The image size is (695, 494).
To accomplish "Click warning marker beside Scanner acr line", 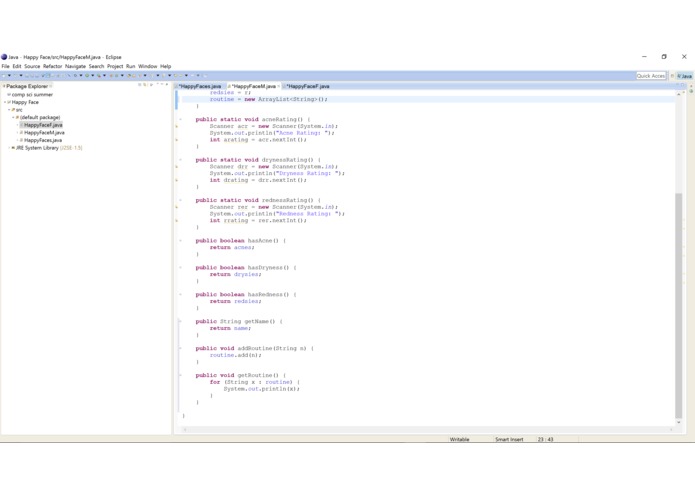I will point(177,126).
